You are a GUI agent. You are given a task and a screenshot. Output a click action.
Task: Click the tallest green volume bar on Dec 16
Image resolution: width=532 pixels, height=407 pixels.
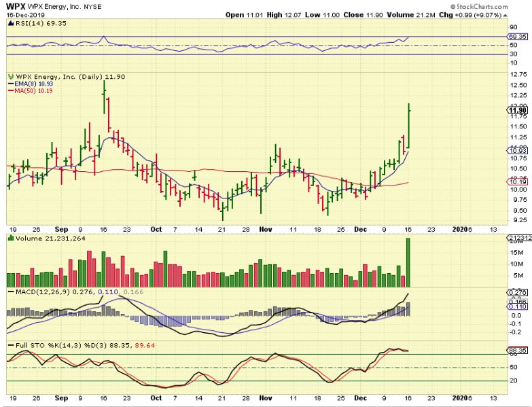click(x=408, y=262)
